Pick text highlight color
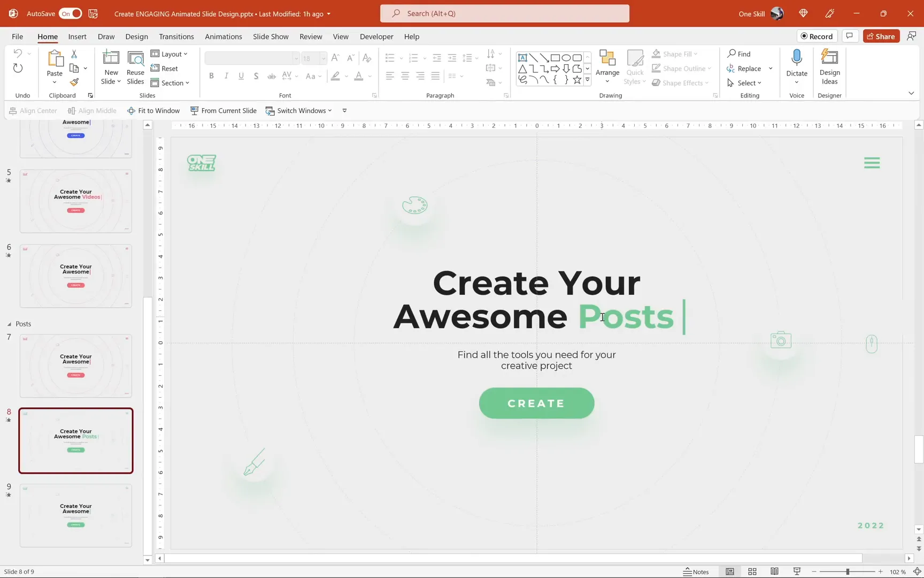924x578 pixels. tap(335, 76)
